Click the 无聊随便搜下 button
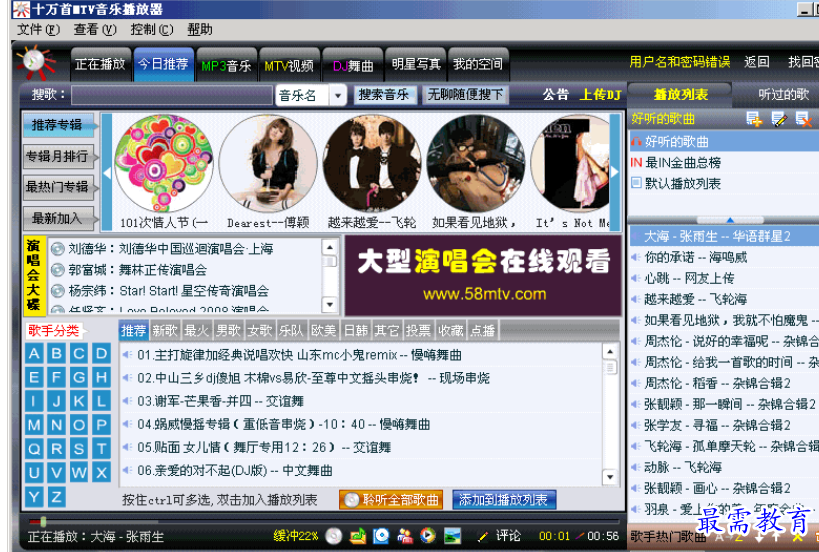Viewport: 819px width, 552px height. click(465, 95)
